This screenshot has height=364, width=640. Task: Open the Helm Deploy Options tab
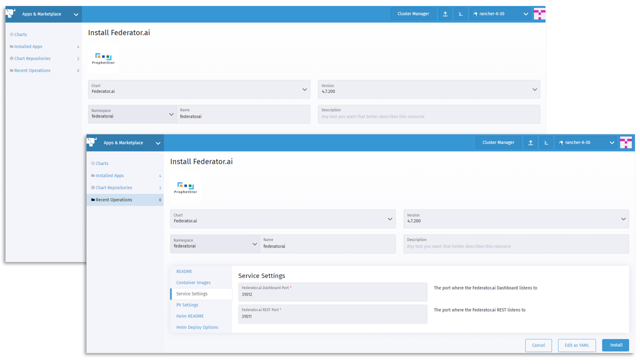pos(197,327)
